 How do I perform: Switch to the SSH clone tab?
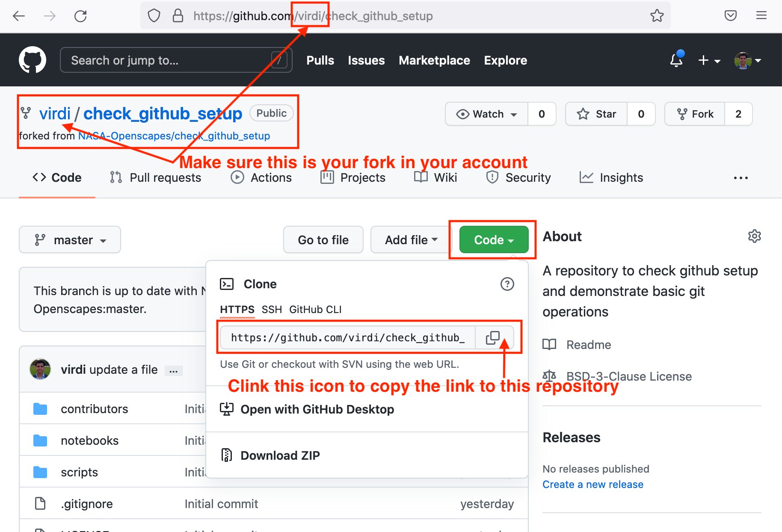272,309
